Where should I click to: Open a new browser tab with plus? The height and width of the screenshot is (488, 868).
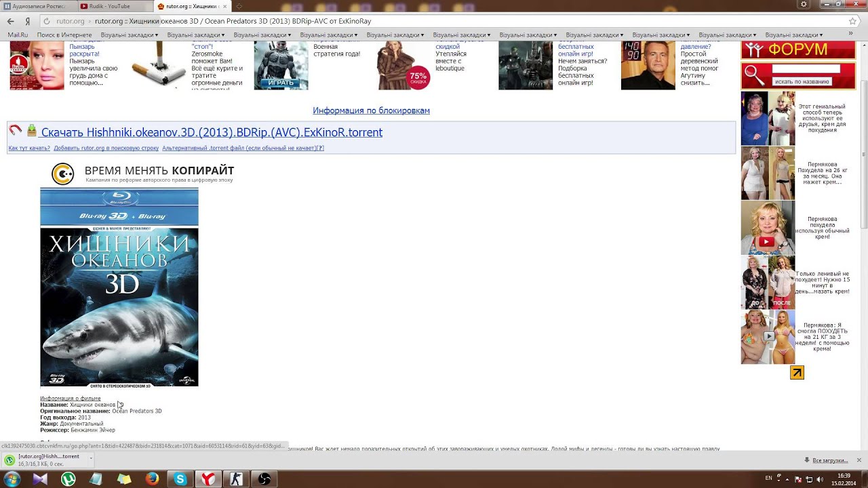239,6
